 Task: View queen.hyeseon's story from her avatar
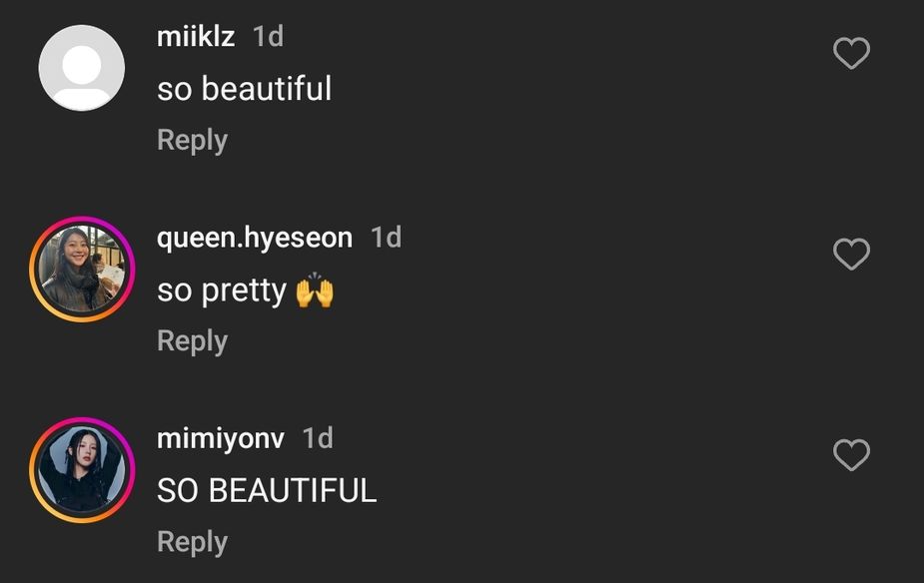[82, 270]
